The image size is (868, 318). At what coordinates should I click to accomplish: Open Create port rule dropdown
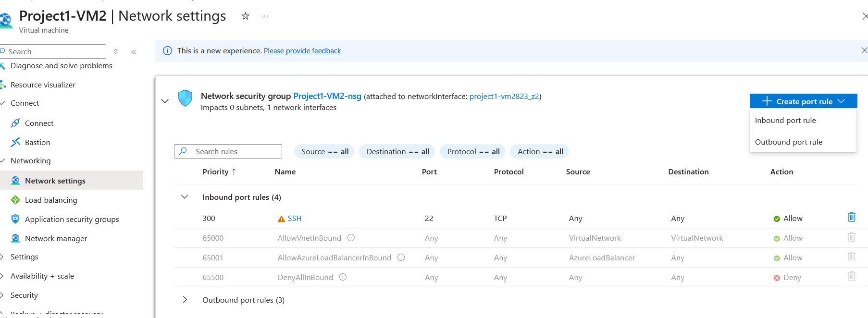click(803, 101)
